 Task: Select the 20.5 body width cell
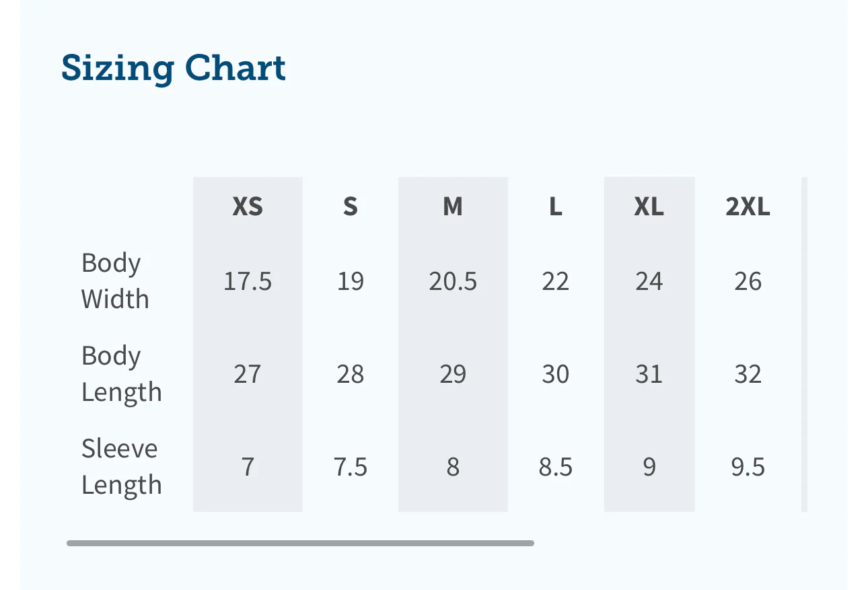pos(453,281)
